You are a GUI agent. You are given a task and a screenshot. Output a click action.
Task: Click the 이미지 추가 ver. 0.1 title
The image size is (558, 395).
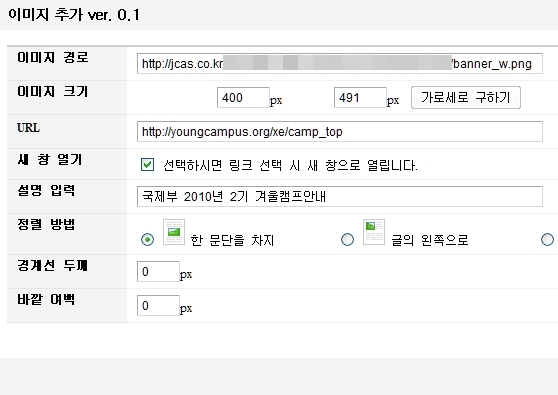74,15
